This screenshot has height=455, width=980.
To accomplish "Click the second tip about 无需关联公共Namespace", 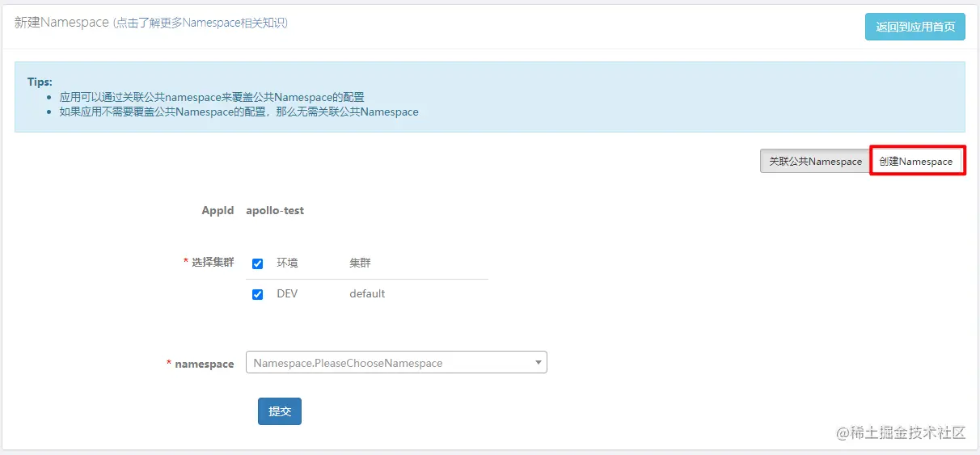I will pos(239,112).
